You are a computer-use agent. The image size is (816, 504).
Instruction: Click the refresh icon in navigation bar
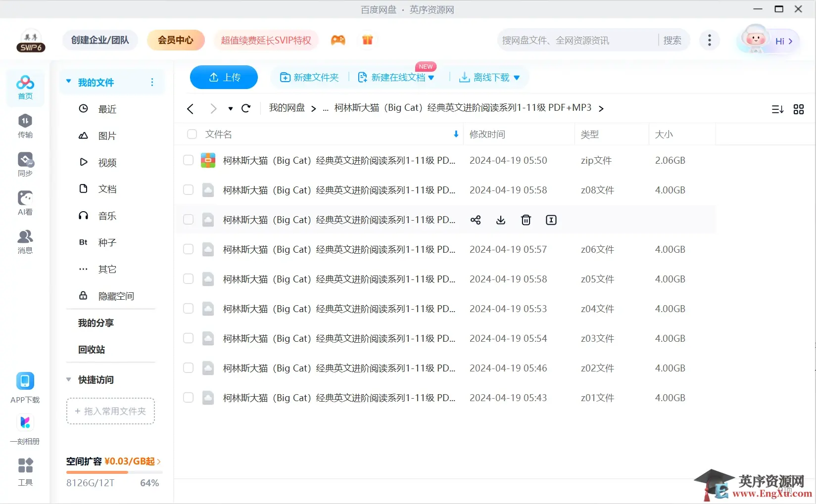pos(246,108)
